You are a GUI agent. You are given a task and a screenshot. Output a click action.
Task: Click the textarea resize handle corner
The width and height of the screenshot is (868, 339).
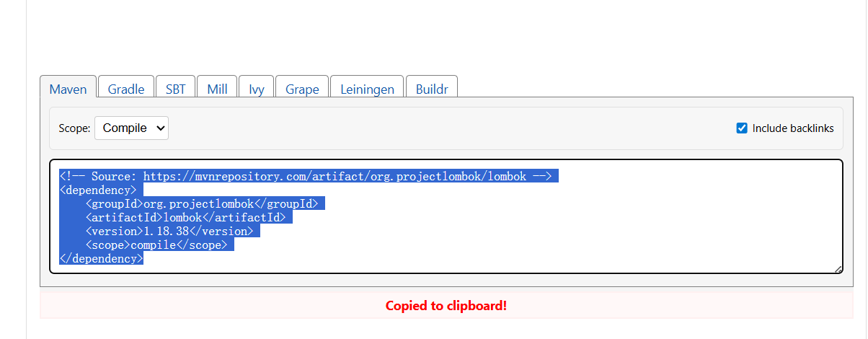pos(838,269)
